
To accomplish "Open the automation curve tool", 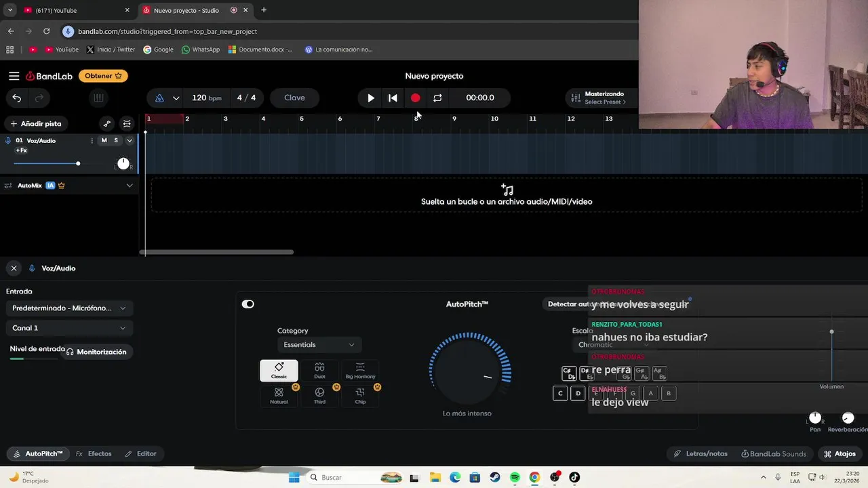I will pyautogui.click(x=106, y=123).
